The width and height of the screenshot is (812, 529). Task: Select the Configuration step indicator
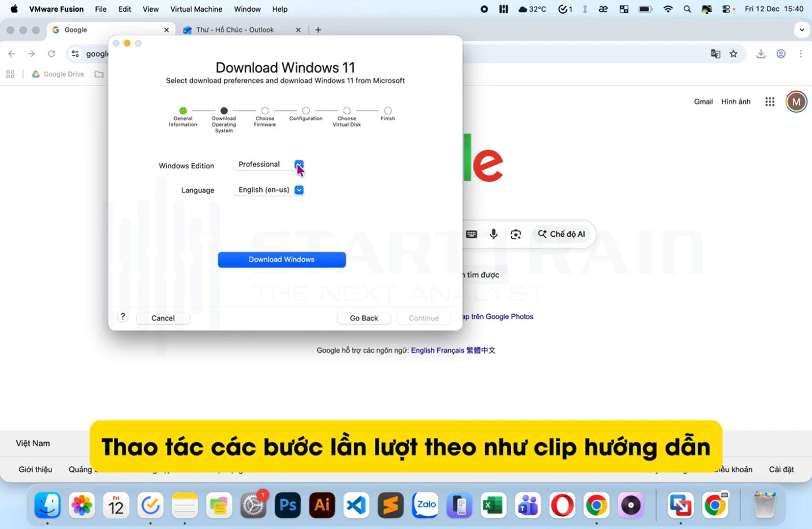(x=305, y=110)
